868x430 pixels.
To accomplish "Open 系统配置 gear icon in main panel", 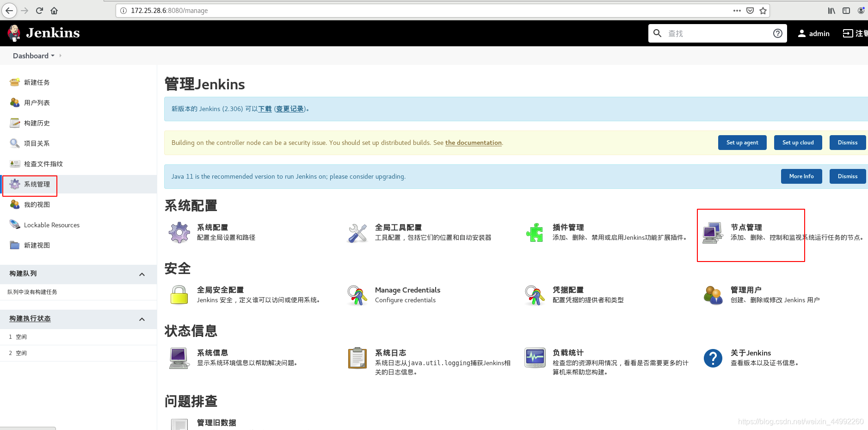I will 179,232.
